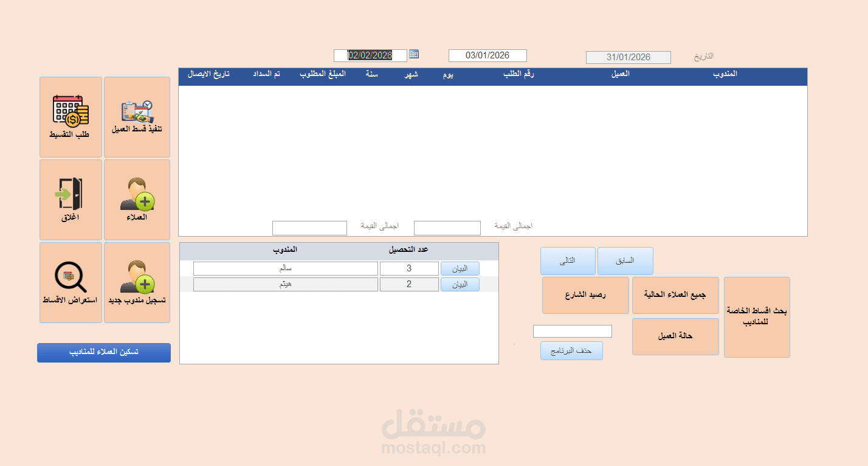Click the سالم name field
This screenshot has height=466, width=868.
pyautogui.click(x=286, y=268)
